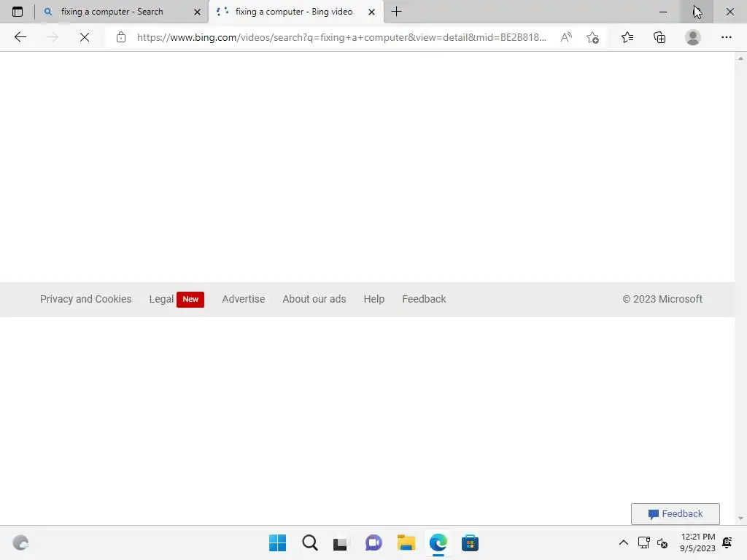Open network status tray icon
Viewport: 747px width, 560px height.
coord(643,542)
